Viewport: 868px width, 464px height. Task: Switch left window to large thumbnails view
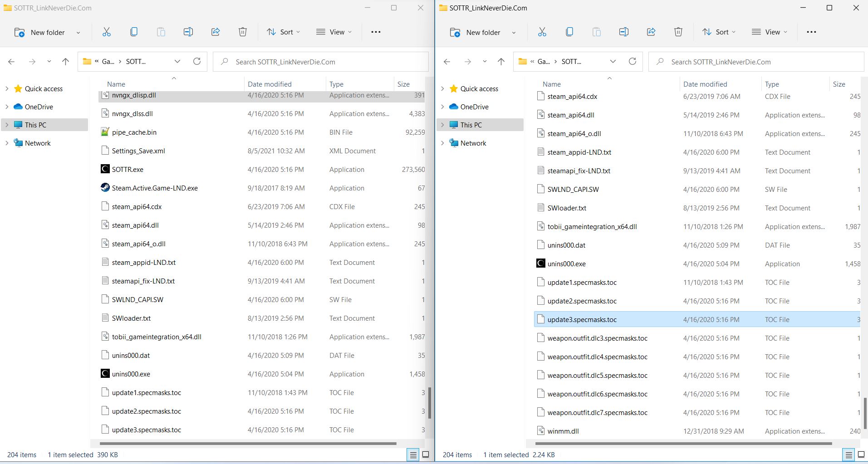(x=426, y=454)
